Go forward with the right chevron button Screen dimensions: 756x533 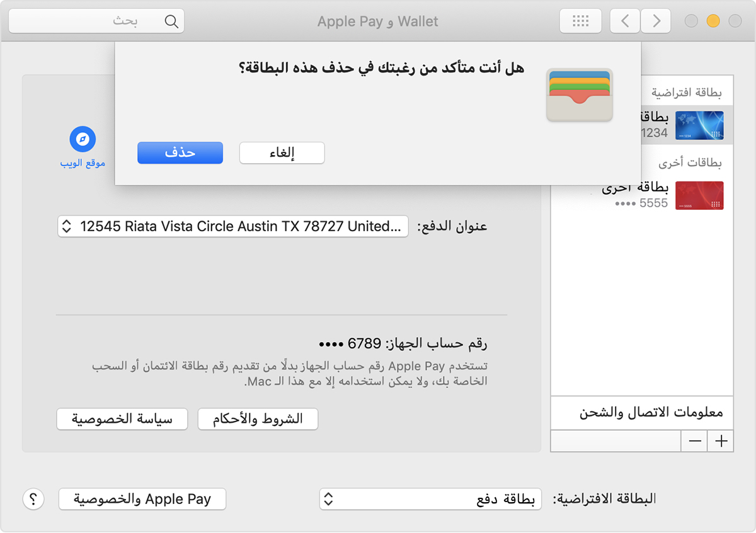pyautogui.click(x=656, y=21)
